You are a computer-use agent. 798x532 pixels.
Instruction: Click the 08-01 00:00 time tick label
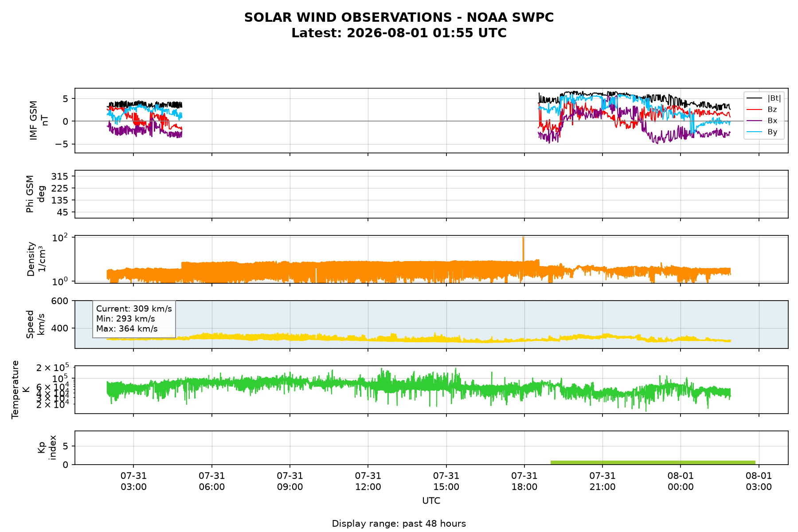click(x=681, y=481)
